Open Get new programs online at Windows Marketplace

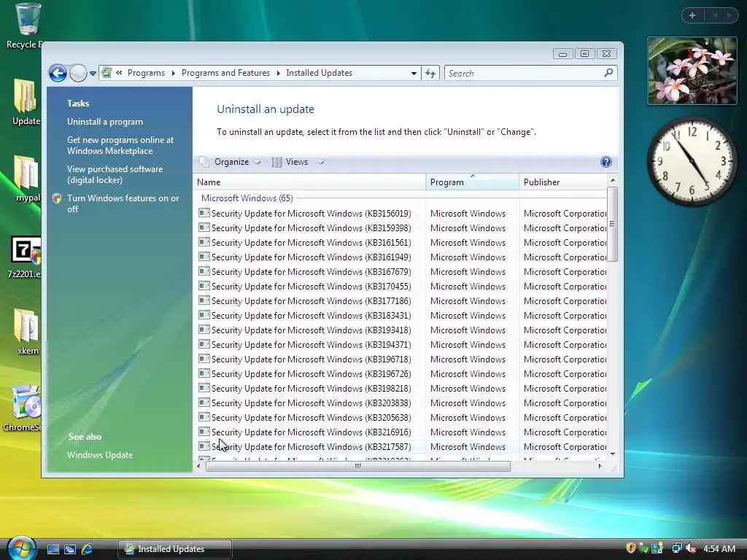click(120, 145)
